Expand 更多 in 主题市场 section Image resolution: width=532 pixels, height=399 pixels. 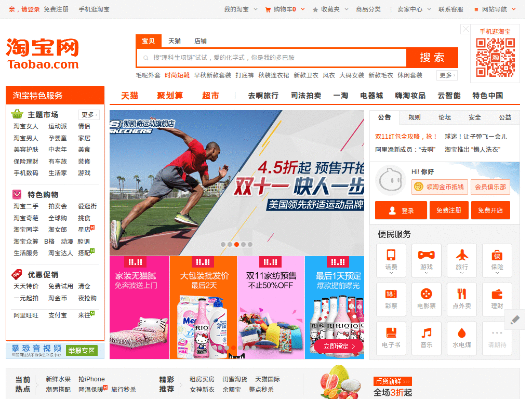89,115
